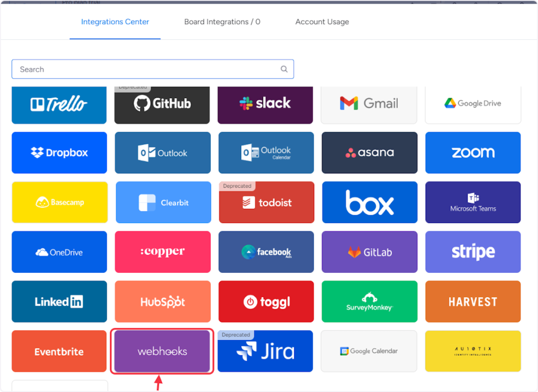Click the SurveyMonkey integration tile
Screen dimensions: 538x392
[x=369, y=302]
